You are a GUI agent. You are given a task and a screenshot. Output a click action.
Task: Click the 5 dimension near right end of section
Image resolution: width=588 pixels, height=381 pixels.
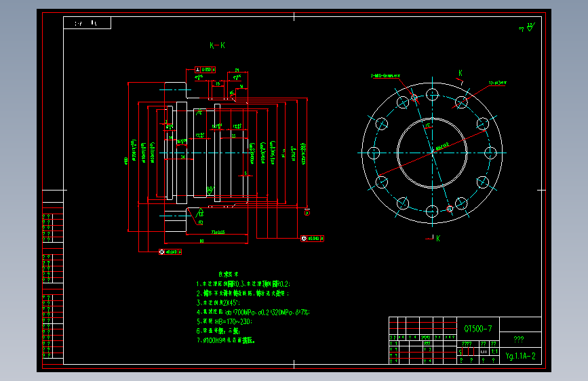(246, 174)
